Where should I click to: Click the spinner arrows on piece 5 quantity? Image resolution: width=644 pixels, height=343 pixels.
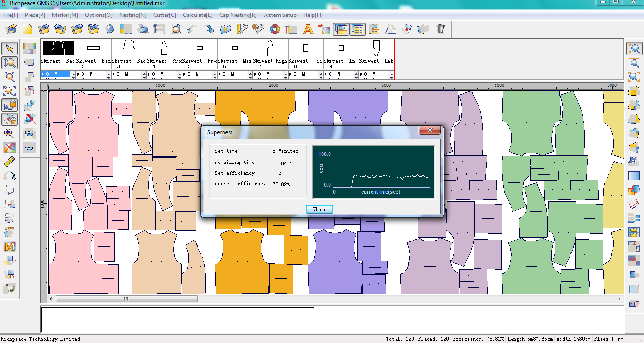(215, 74)
